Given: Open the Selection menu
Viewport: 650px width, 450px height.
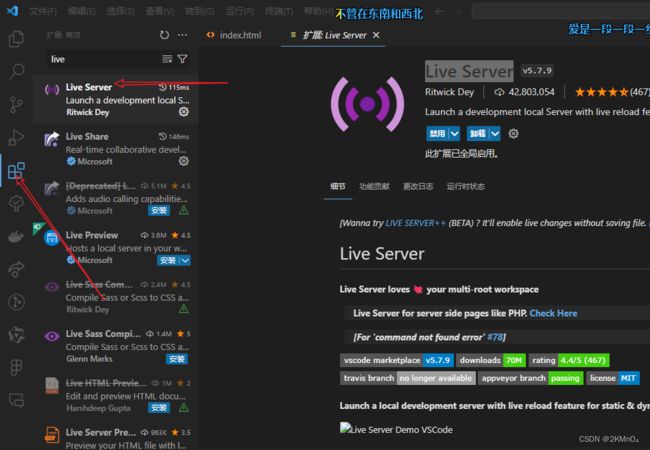Looking at the screenshot, I should click(120, 11).
